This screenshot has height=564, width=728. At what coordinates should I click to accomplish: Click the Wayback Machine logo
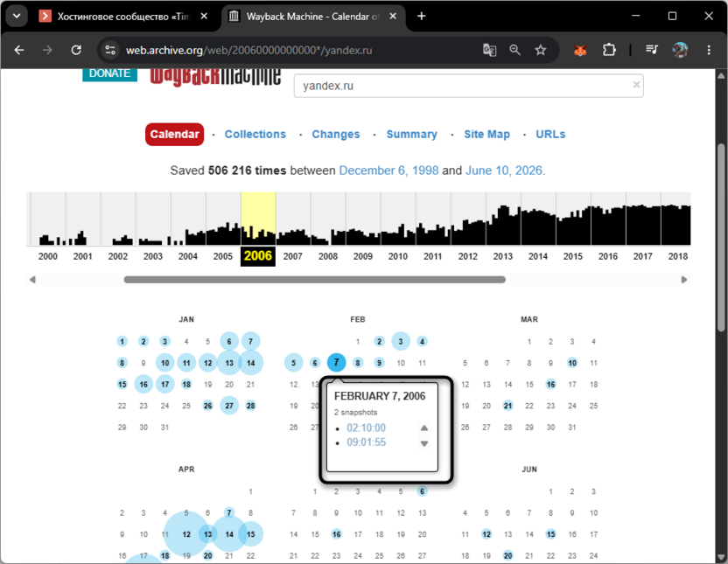click(x=215, y=77)
